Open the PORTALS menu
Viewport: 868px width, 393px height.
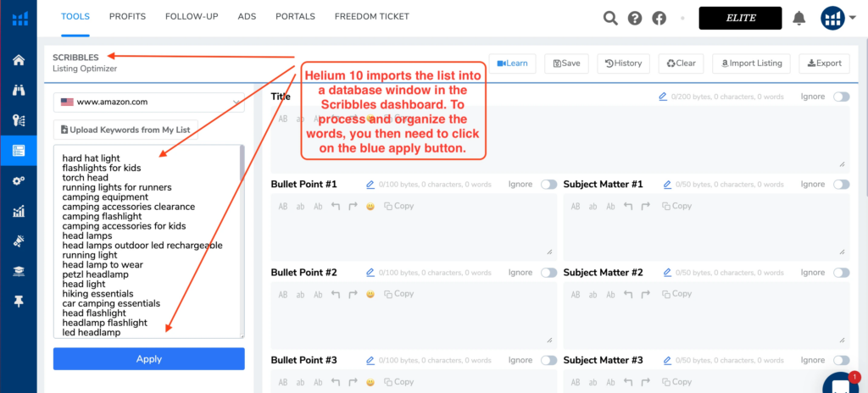[x=295, y=17]
